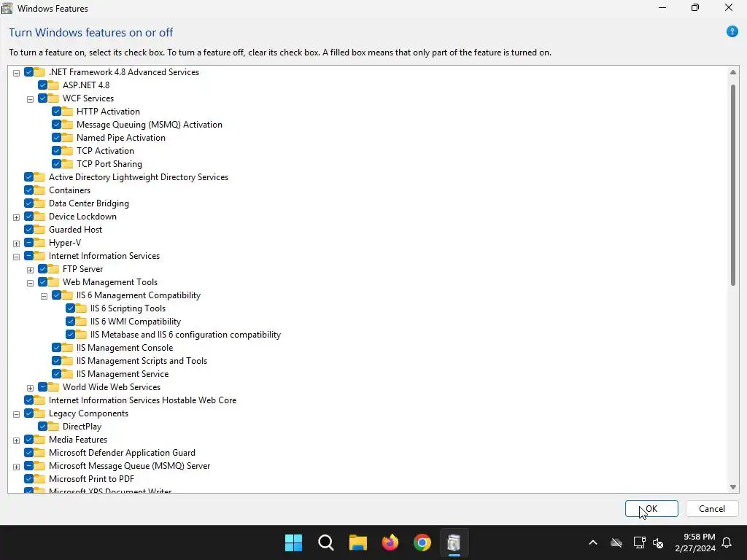747x560 pixels.
Task: Expand the Hyper-V node
Action: click(x=16, y=244)
